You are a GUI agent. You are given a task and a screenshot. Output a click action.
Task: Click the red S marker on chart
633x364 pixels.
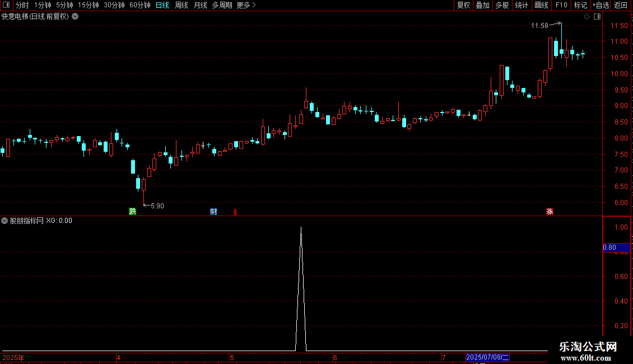click(235, 212)
